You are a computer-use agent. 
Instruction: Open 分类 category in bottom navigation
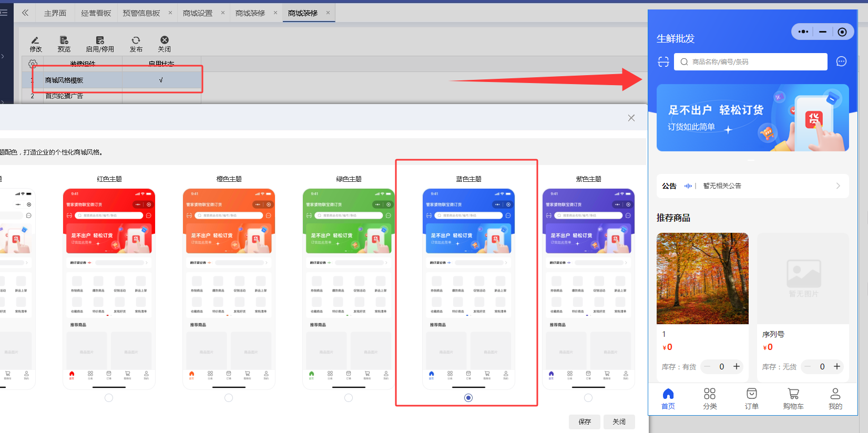click(710, 399)
